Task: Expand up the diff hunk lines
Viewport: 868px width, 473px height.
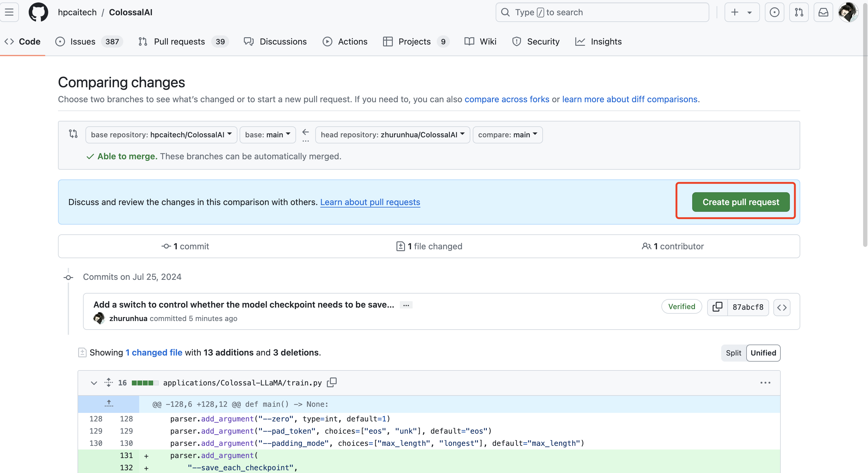Action: pos(109,404)
